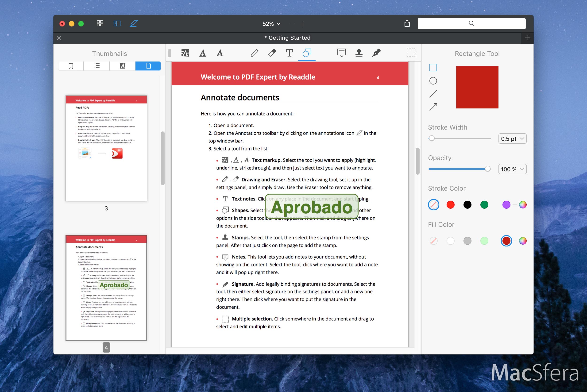Switch to the Outline list sidebar tab
Image resolution: width=587 pixels, height=392 pixels.
coord(97,66)
